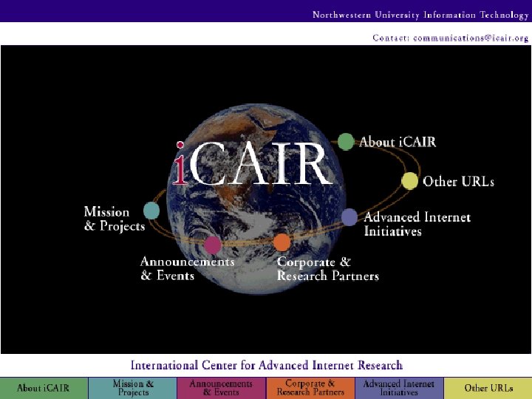Click the purple Advanced Internet Initiatives dot
The image size is (532, 399).
point(349,217)
